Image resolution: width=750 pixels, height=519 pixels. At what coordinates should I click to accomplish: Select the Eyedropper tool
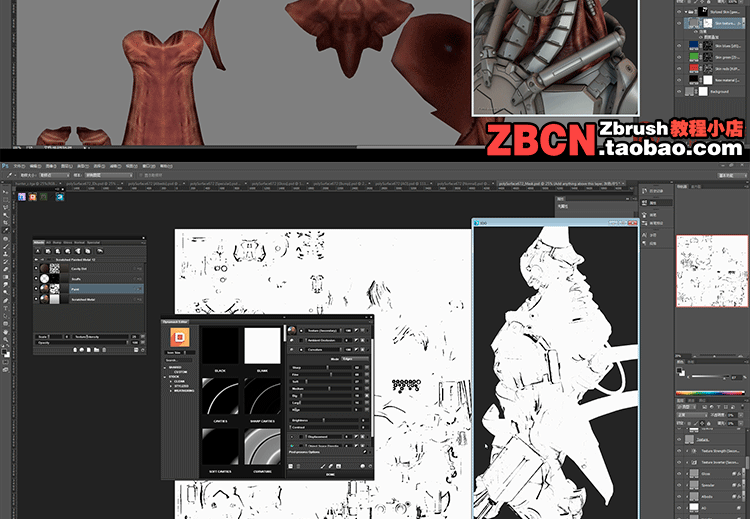6,230
